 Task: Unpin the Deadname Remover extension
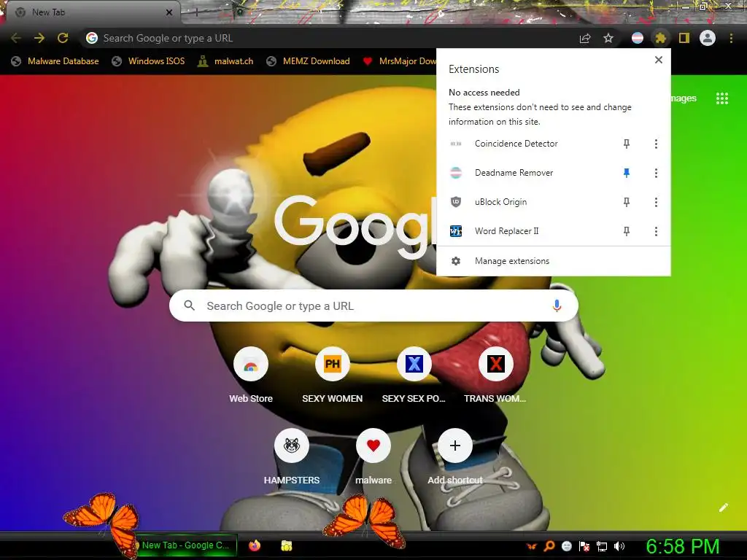point(627,173)
